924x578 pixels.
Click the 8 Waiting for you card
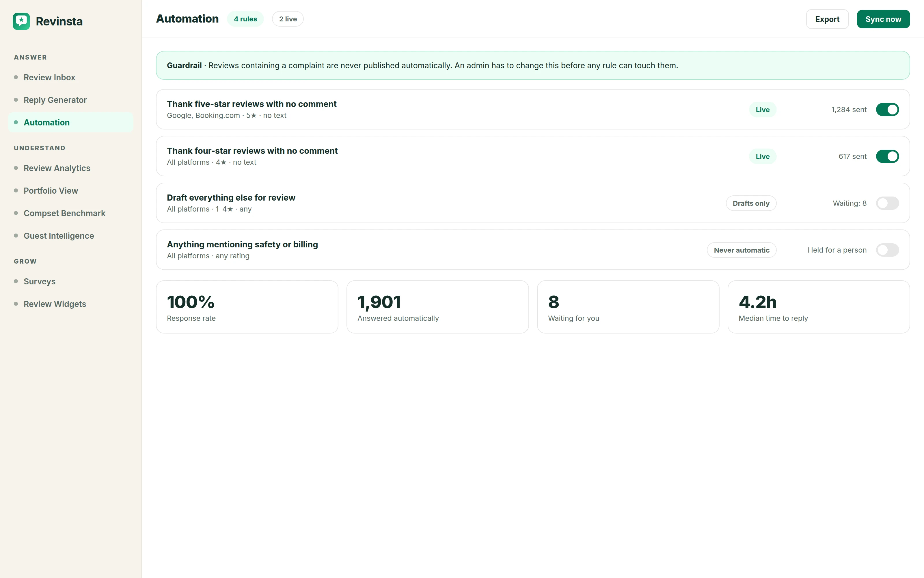click(628, 307)
